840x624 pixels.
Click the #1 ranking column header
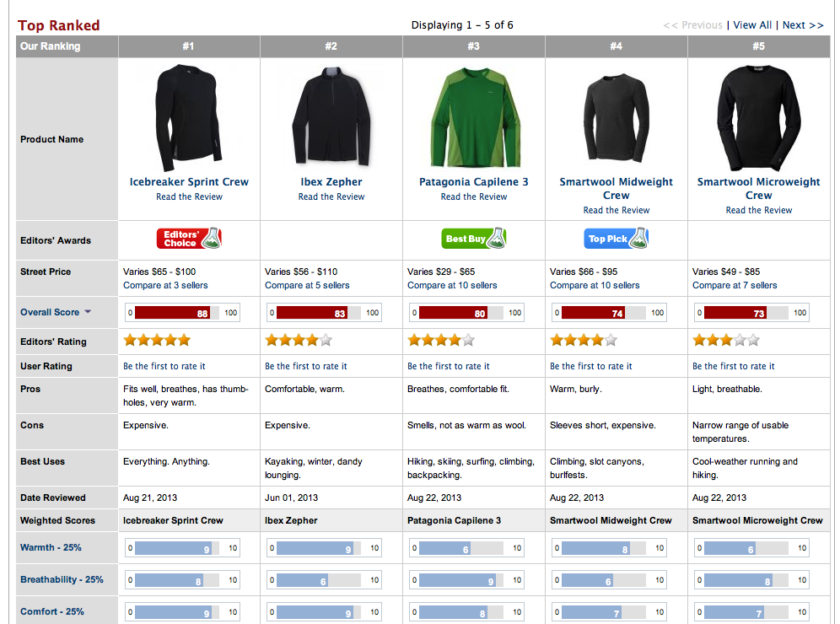click(x=189, y=46)
